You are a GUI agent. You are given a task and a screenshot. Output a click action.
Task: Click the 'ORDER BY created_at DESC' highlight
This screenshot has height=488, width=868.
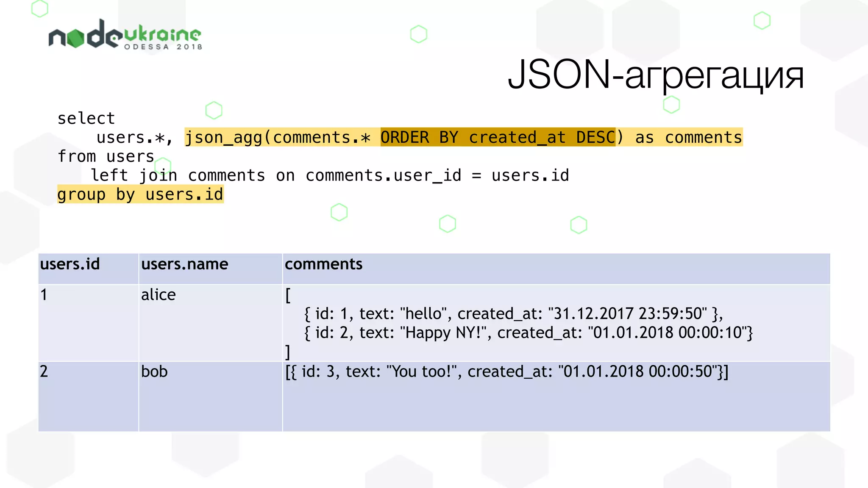[x=498, y=137]
